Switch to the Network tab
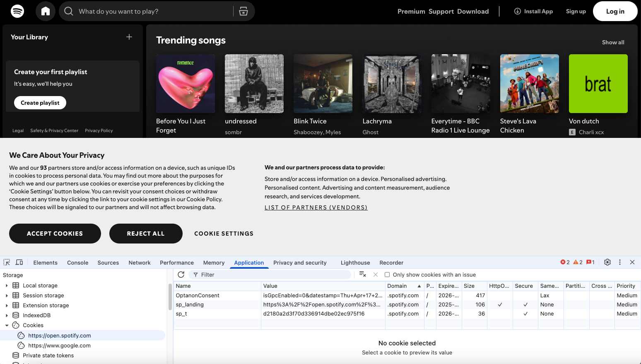This screenshot has width=641, height=364. tap(140, 263)
